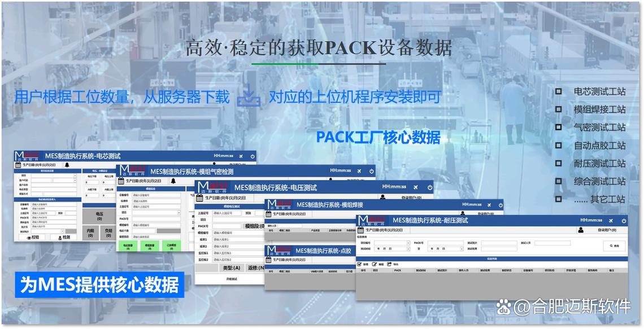Click the airplane icon in 电压测试 window

click(415, 187)
